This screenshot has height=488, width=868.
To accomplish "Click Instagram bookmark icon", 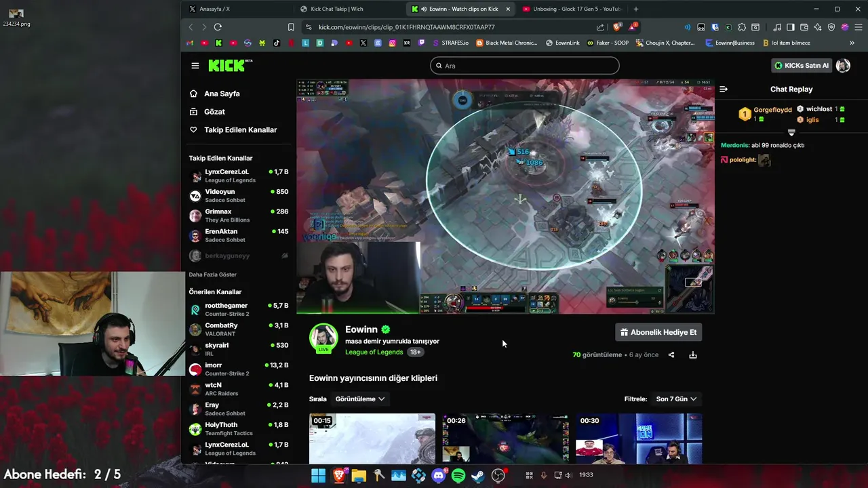I will click(392, 43).
